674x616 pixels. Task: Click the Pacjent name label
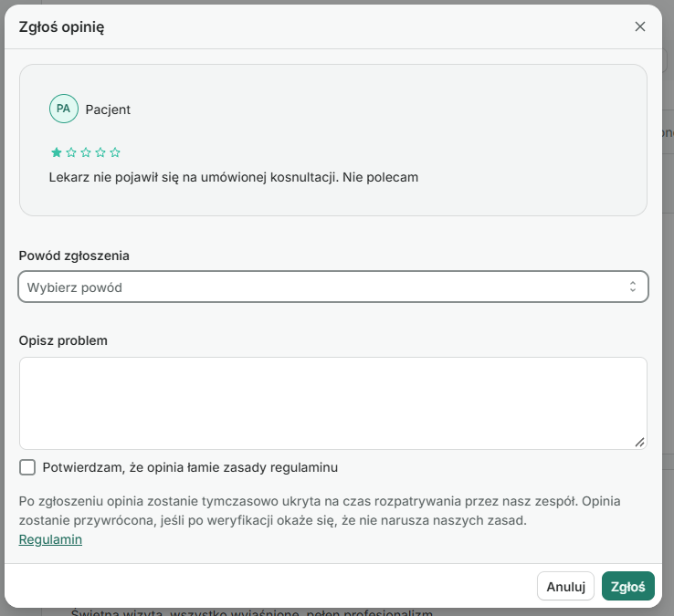108,110
